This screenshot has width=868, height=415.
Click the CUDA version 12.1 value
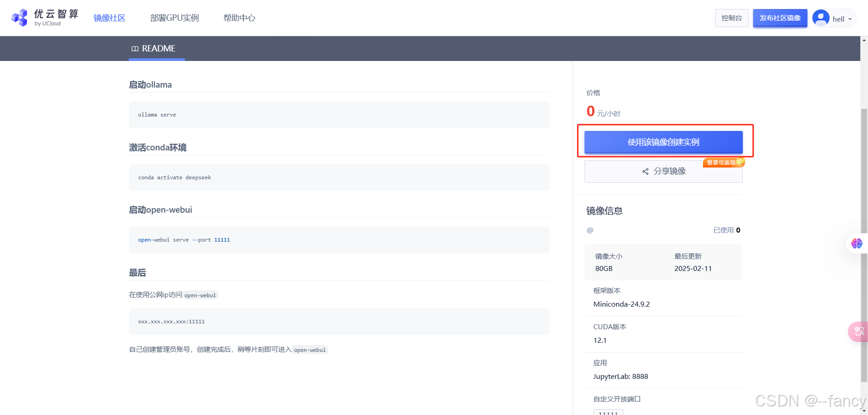(600, 340)
